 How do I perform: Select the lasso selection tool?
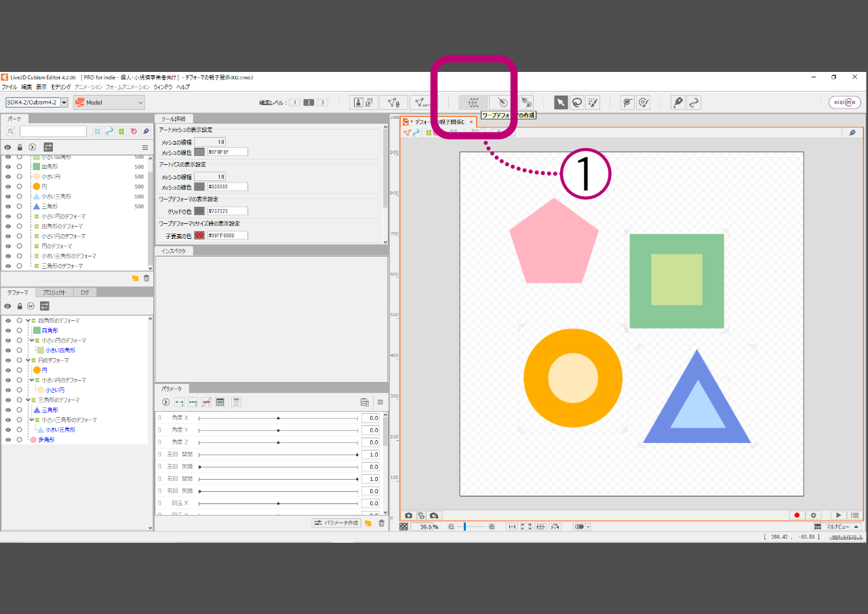tap(577, 102)
